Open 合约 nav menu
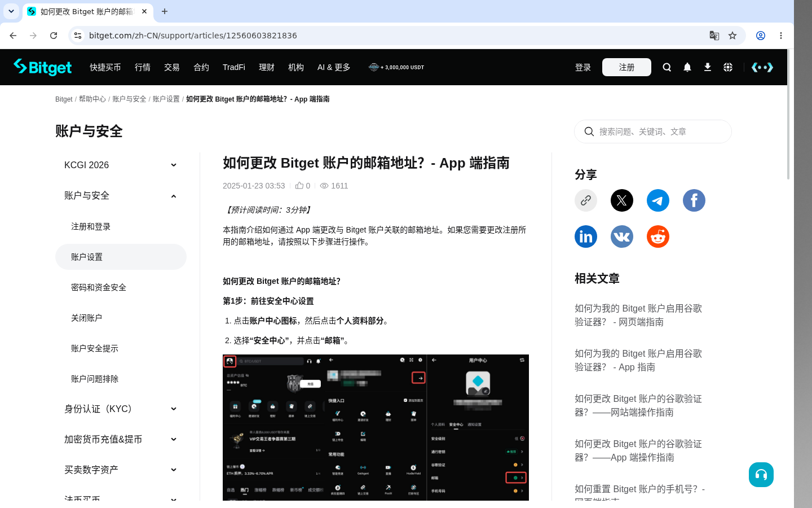This screenshot has width=812, height=508. click(x=201, y=67)
